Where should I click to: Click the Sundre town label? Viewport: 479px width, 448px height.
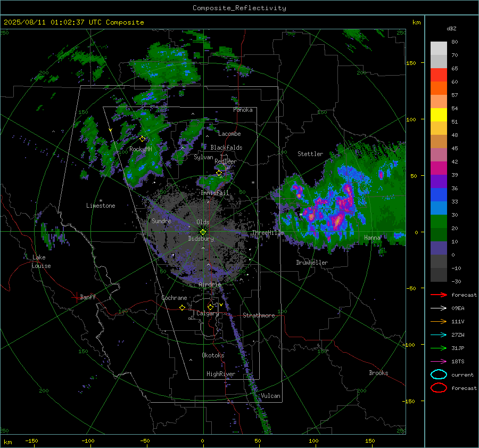pos(161,221)
